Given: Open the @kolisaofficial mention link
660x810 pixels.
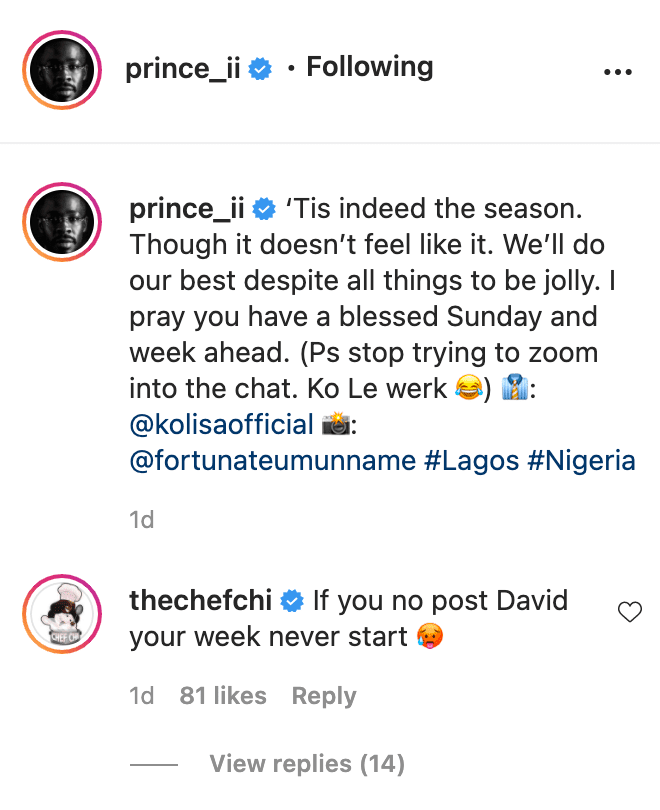Looking at the screenshot, I should click(x=222, y=424).
